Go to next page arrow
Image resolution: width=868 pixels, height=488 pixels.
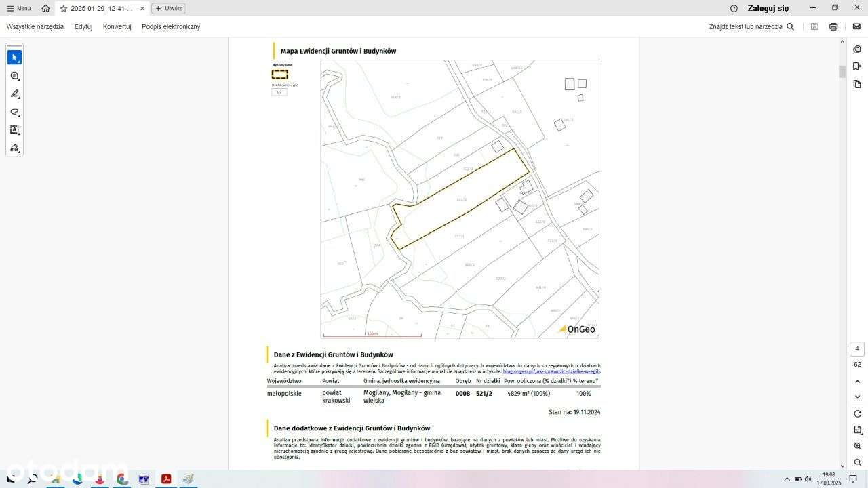pos(857,397)
